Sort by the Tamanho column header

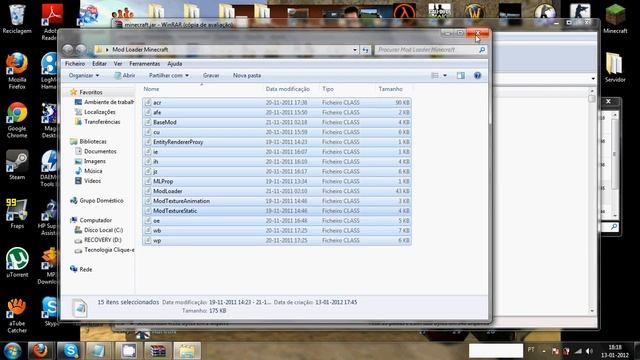coord(391,89)
